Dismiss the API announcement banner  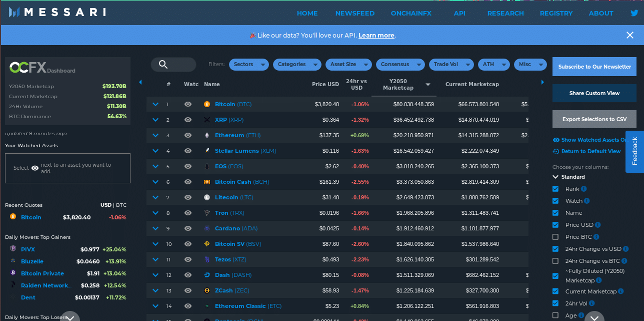tap(630, 35)
